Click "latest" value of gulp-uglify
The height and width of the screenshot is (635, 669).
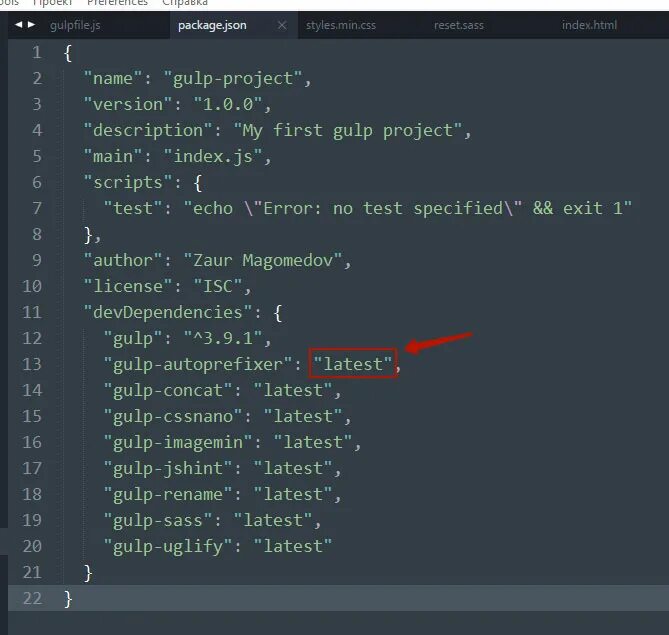point(293,547)
